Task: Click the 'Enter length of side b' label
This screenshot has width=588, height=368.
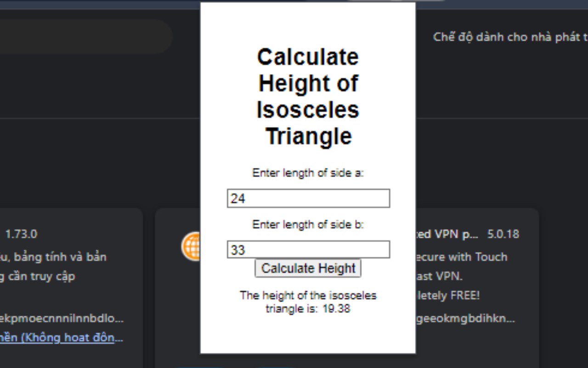Action: 308,224
